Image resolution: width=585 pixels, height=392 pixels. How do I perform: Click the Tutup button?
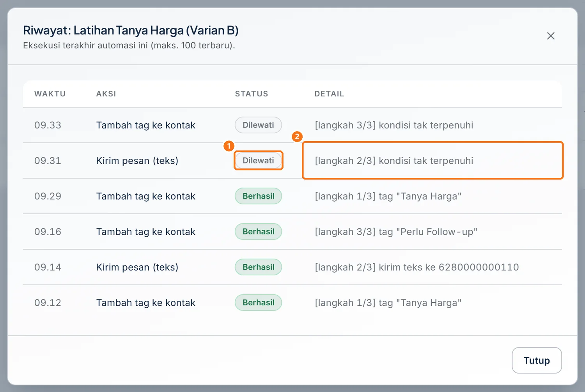(x=537, y=360)
